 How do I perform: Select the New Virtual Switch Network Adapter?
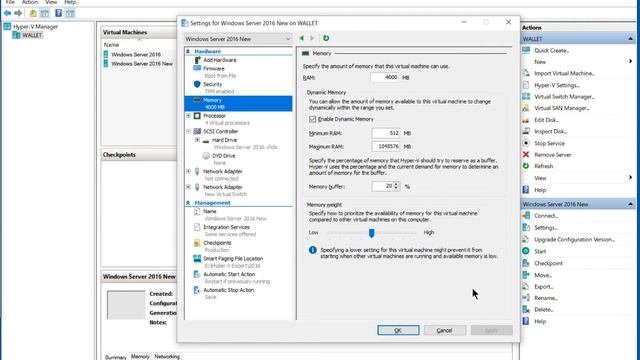tap(222, 187)
